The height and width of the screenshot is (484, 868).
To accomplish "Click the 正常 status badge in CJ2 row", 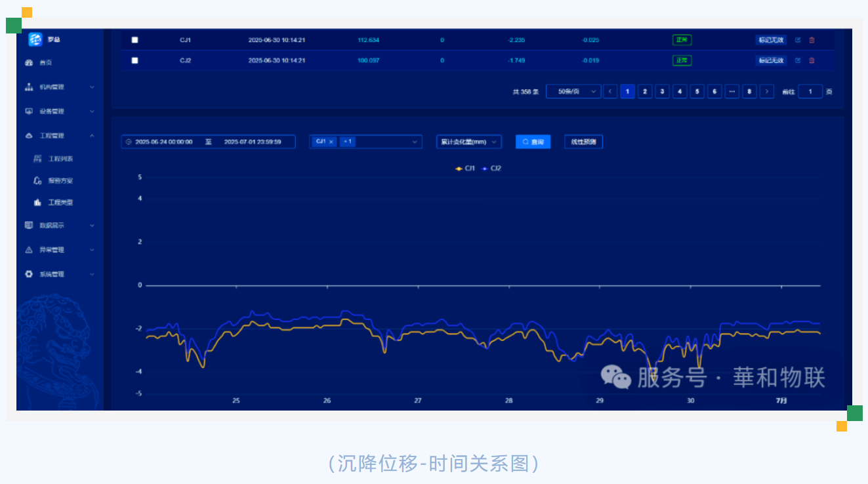I will (682, 60).
